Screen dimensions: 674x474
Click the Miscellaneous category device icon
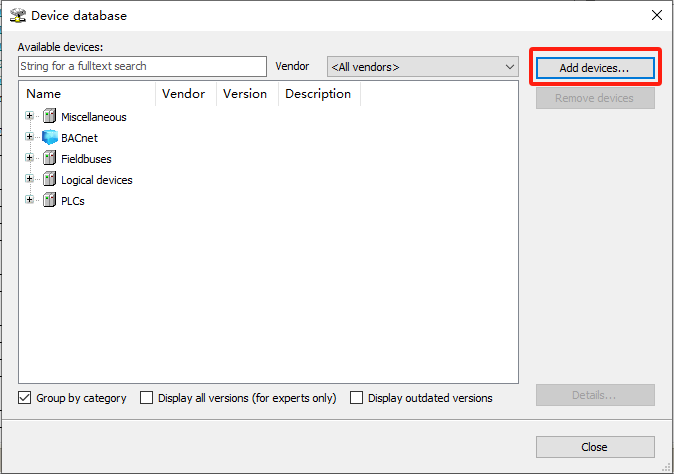pyautogui.click(x=49, y=116)
